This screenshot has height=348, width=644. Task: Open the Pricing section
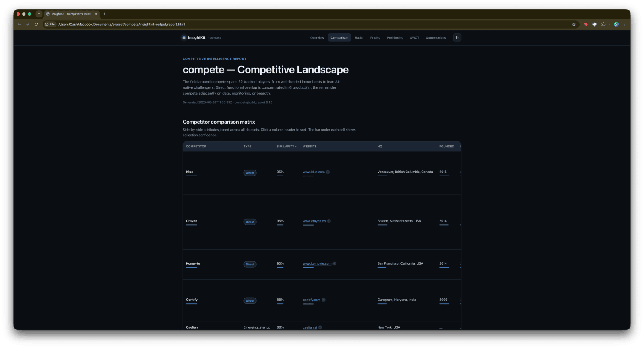(375, 38)
